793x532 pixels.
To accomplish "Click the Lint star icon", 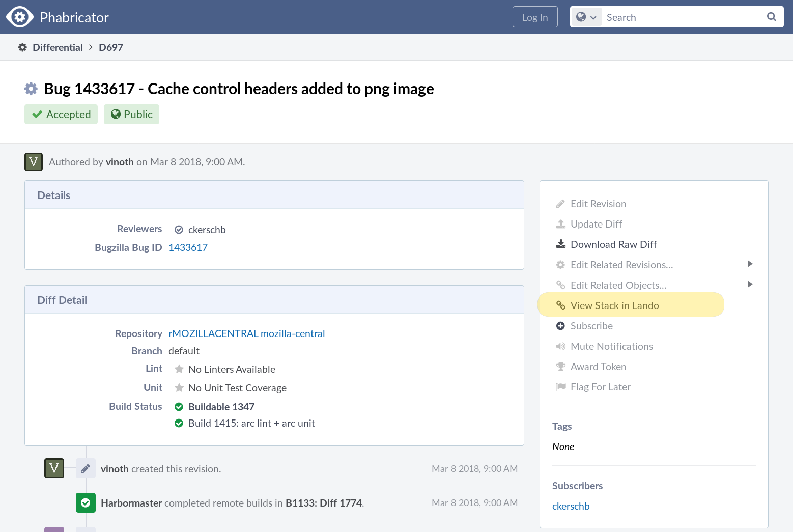I will [x=179, y=369].
